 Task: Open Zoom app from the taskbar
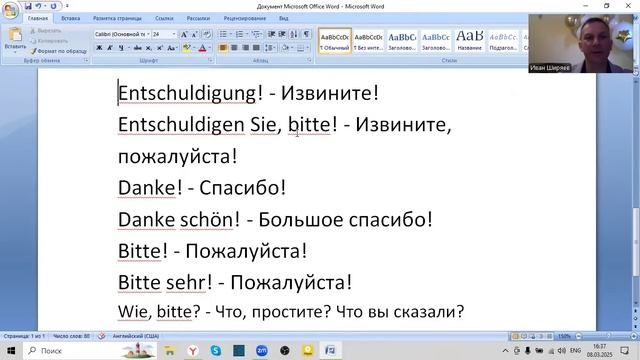click(x=262, y=351)
